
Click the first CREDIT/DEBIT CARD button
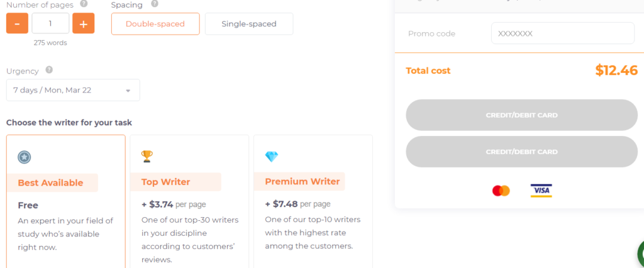[x=521, y=115]
